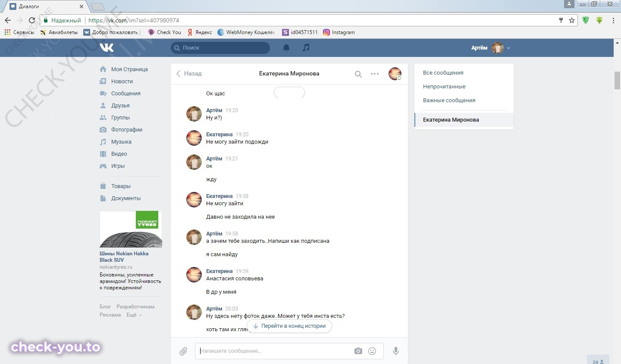
Task: Reload the page with the refresh icon
Action: click(32, 20)
